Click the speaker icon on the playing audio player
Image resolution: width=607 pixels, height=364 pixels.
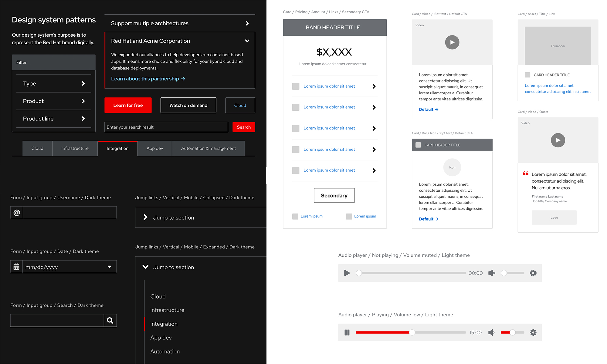(491, 332)
